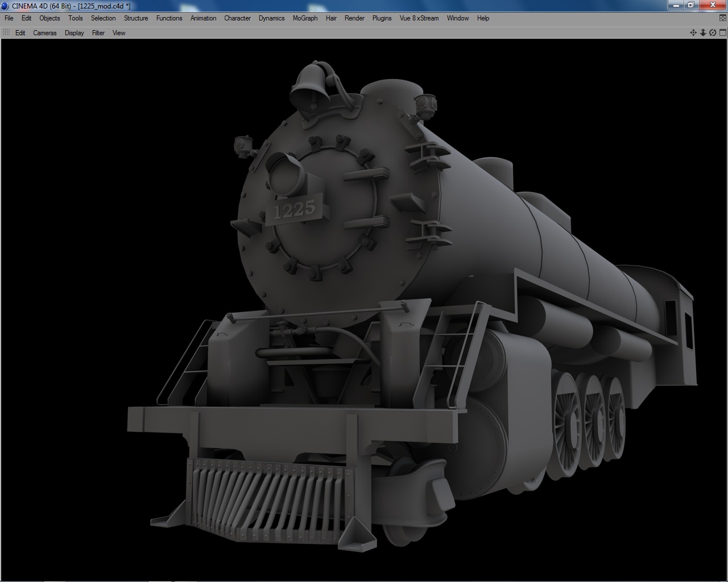Image resolution: width=728 pixels, height=582 pixels.
Task: Open the Plugins menu
Action: pos(382,18)
